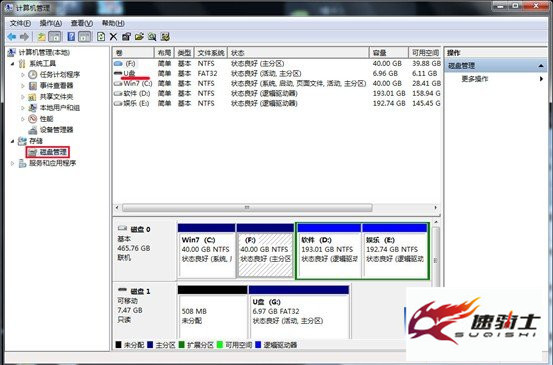Click the Properties toolbar icon
The height and width of the screenshot is (365, 553).
[x=126, y=37]
